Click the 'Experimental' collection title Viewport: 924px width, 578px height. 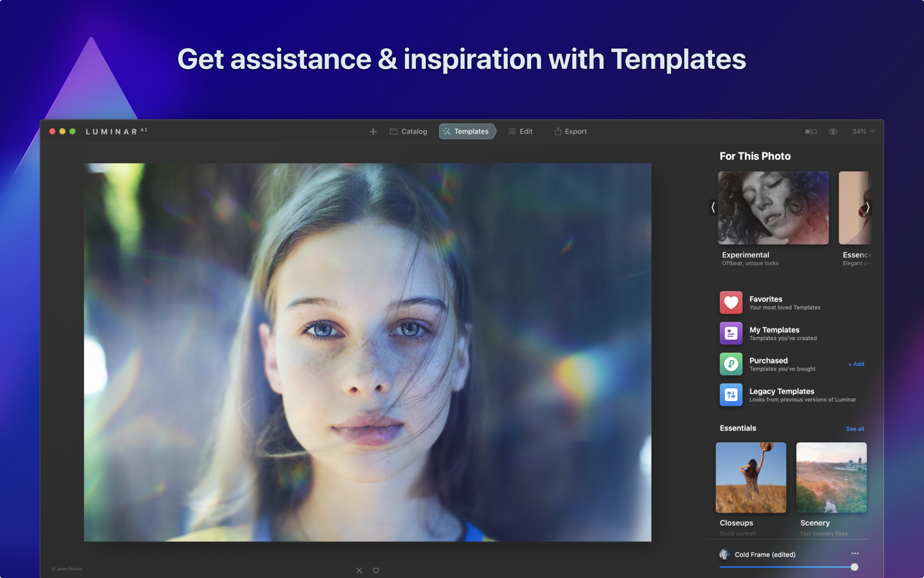[745, 255]
